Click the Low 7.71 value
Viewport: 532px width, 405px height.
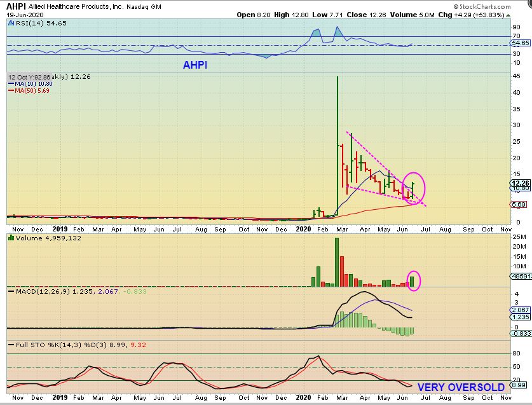[327, 15]
